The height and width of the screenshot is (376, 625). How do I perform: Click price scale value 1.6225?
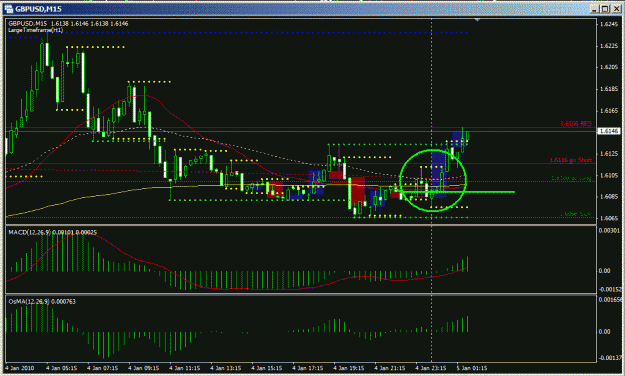tap(609, 46)
